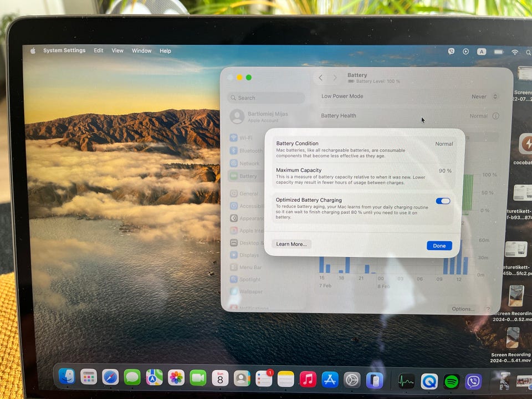The height and width of the screenshot is (399, 532).
Task: Open iPhone Mirroring from the Dock
Action: click(375, 380)
